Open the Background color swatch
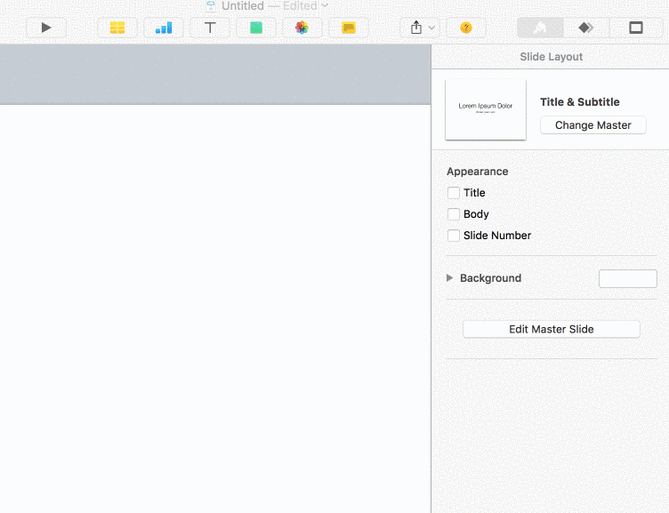Screen dimensions: 669x513 point(627,278)
